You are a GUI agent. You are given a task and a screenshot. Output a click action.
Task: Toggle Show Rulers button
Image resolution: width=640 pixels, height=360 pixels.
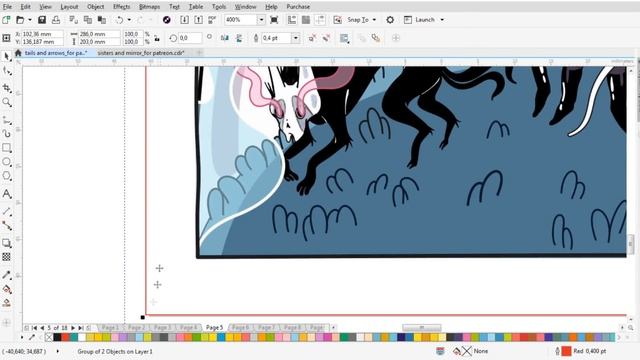click(292, 20)
